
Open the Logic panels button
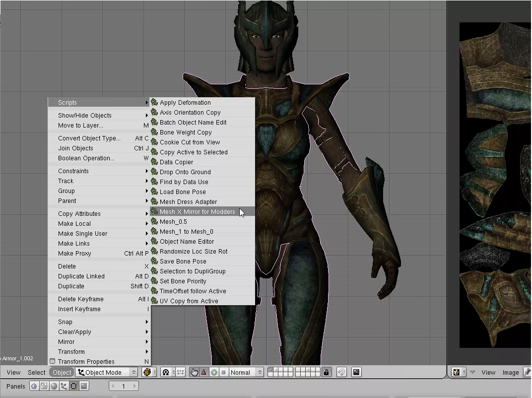click(34, 386)
